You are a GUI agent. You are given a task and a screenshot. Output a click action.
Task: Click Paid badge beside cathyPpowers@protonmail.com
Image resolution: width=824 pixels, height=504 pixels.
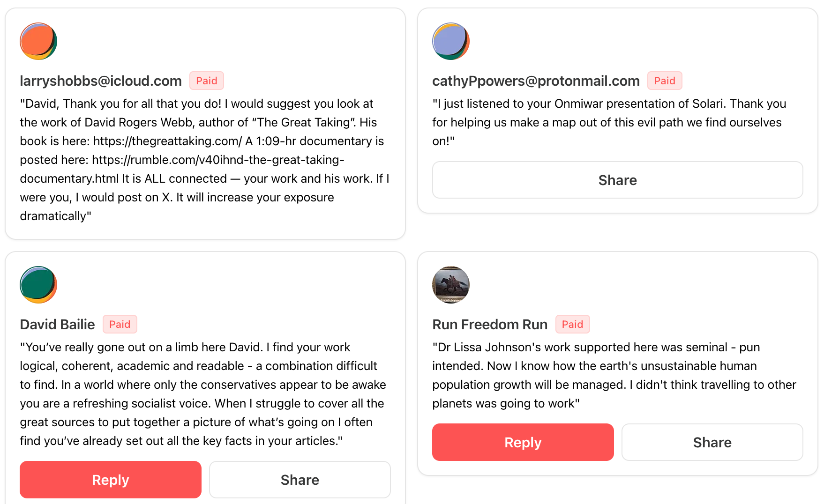(x=665, y=81)
